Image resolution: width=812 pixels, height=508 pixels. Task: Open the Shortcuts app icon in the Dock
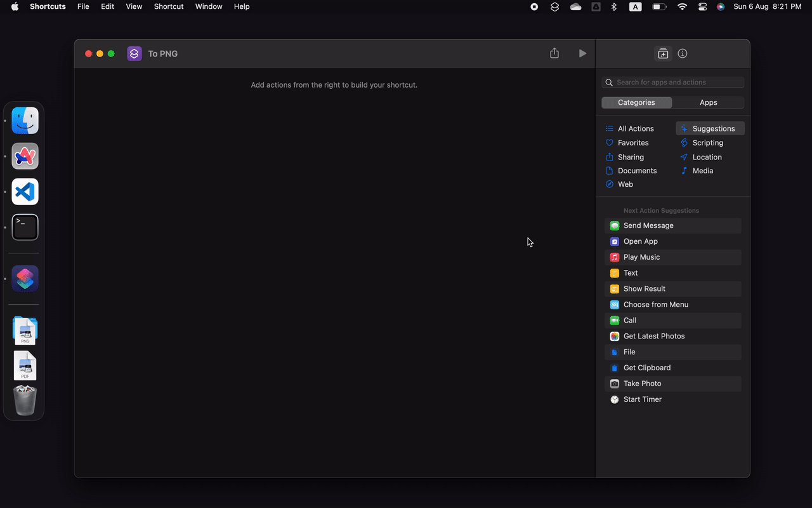(x=24, y=278)
